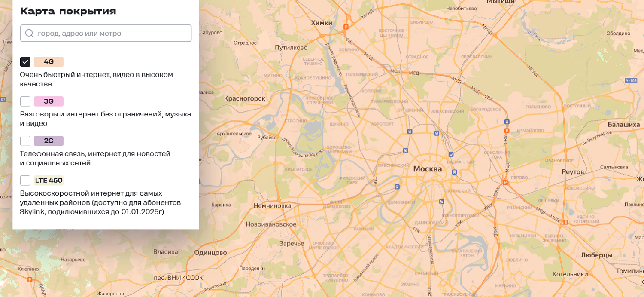Screen dimensions: 644x297
Task: Click the magnifier icon in the search box
Action: [29, 34]
